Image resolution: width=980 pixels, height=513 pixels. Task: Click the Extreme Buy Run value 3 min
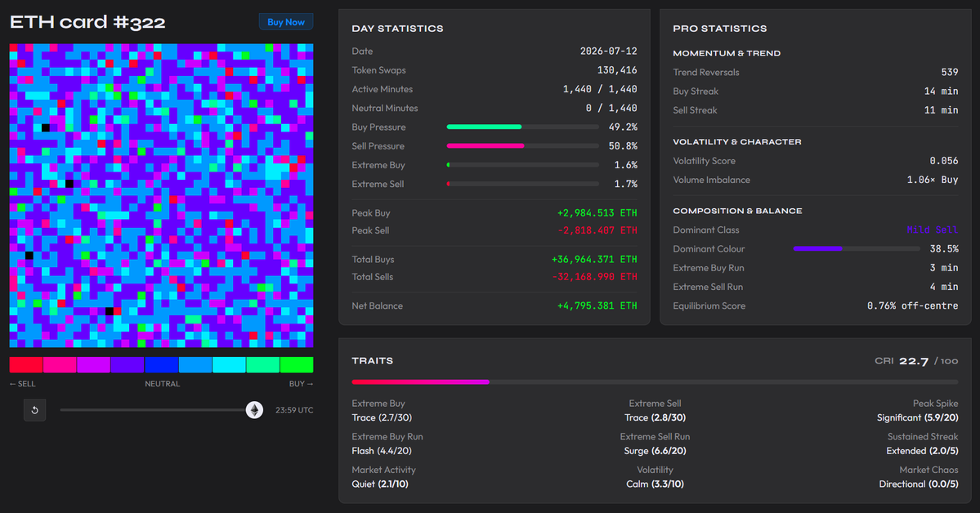944,267
